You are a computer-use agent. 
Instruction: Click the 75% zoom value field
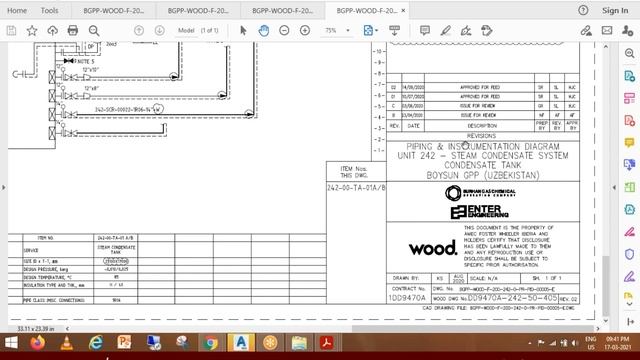[331, 31]
